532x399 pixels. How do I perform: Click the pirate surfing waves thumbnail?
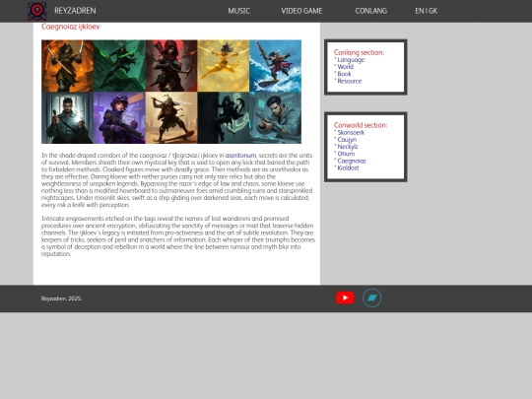point(275,66)
